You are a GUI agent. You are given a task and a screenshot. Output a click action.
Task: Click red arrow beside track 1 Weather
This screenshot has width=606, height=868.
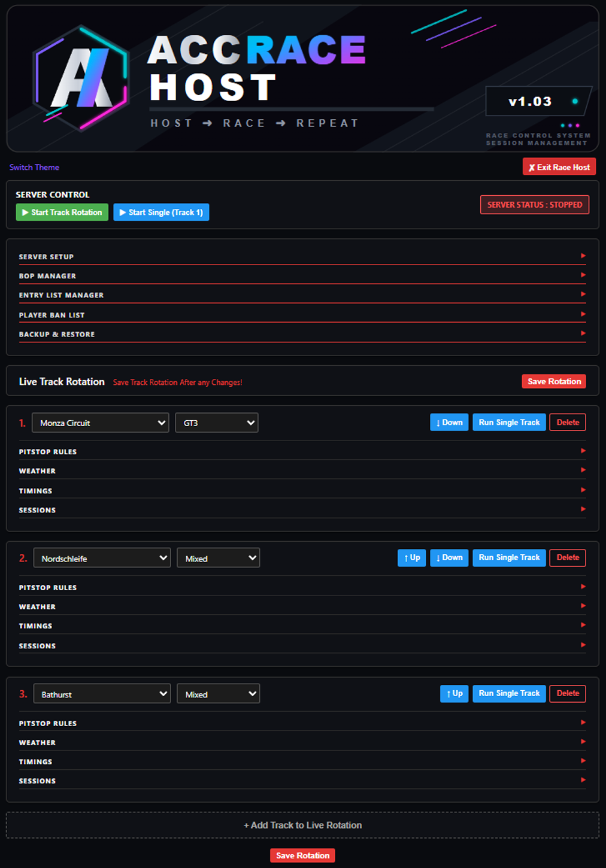583,470
